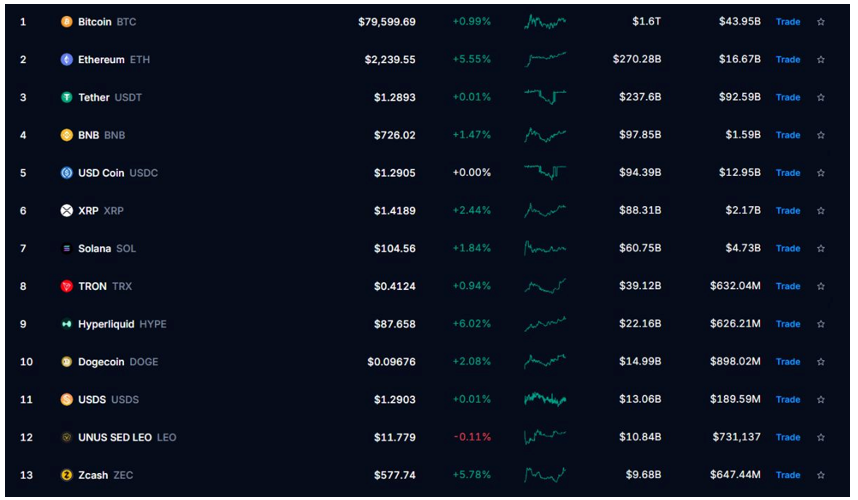Click the Ethereum logo icon
Image resolution: width=858 pixels, height=500 pixels.
pos(66,60)
